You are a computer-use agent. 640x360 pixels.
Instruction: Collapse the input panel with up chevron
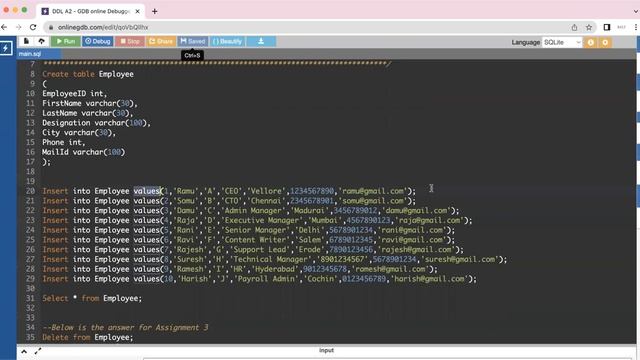(x=24, y=351)
